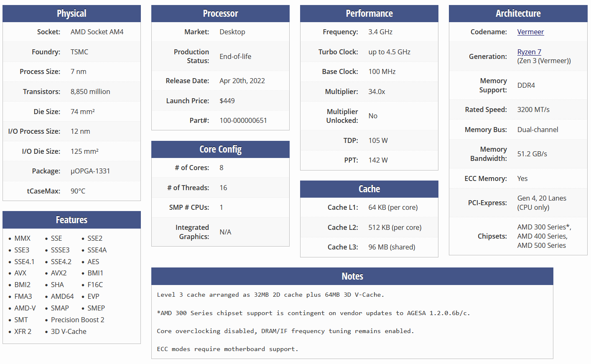Select the 512 KB (per core) L2 cache

(x=395, y=227)
